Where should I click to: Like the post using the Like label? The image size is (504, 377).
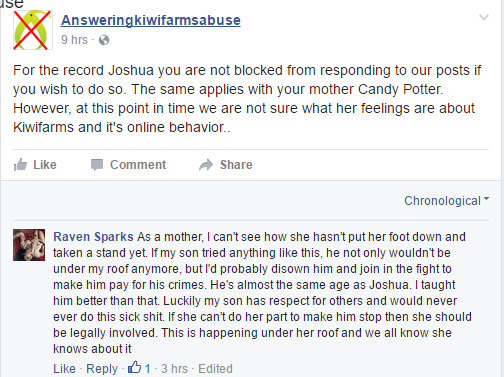pos(45,165)
